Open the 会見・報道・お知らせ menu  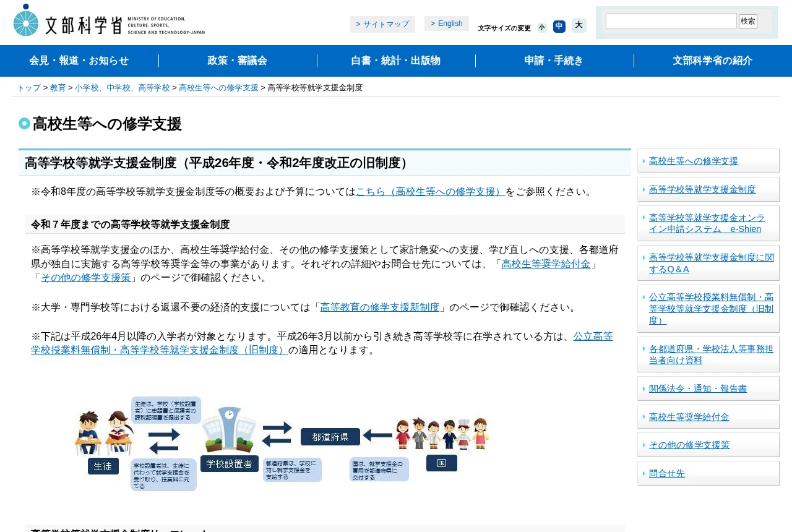coord(79,61)
